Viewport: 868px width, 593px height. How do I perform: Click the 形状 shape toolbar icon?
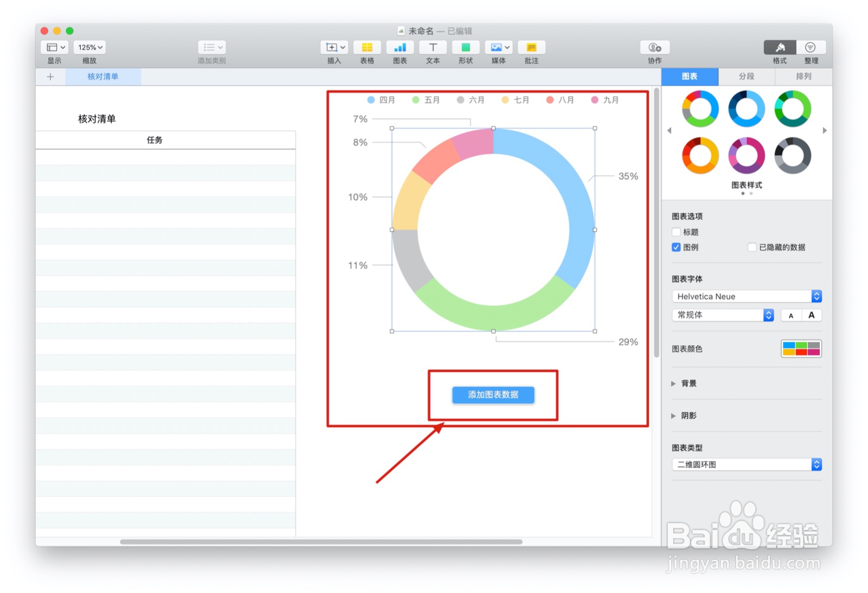[x=465, y=47]
